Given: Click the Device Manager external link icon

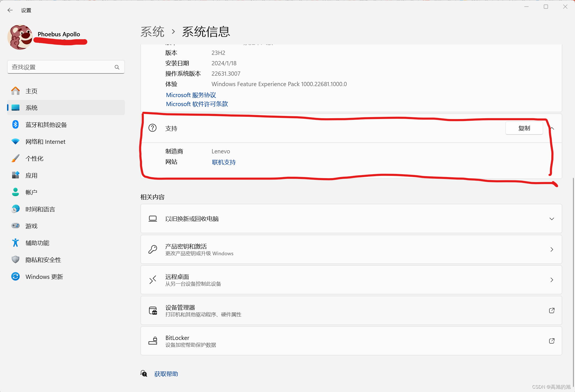Looking at the screenshot, I should pyautogui.click(x=552, y=310).
